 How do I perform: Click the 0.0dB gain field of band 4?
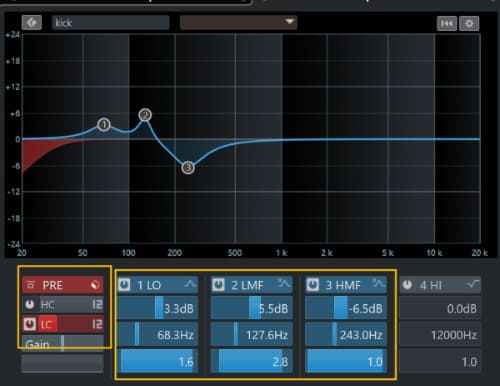click(x=440, y=309)
